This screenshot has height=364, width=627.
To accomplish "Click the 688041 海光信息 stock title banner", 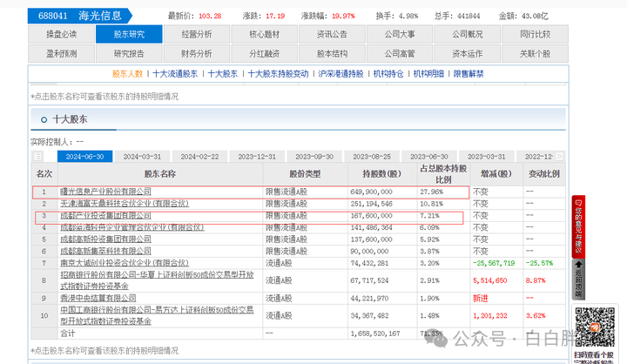I will (x=79, y=16).
